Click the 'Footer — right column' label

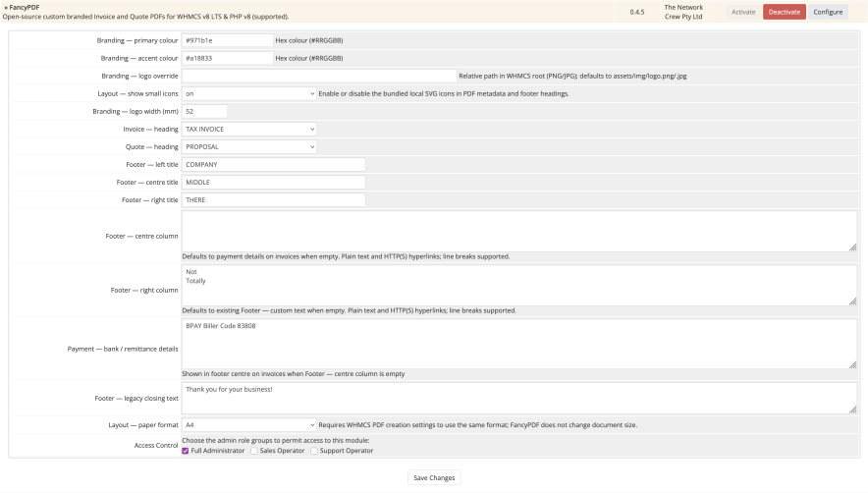(144, 290)
